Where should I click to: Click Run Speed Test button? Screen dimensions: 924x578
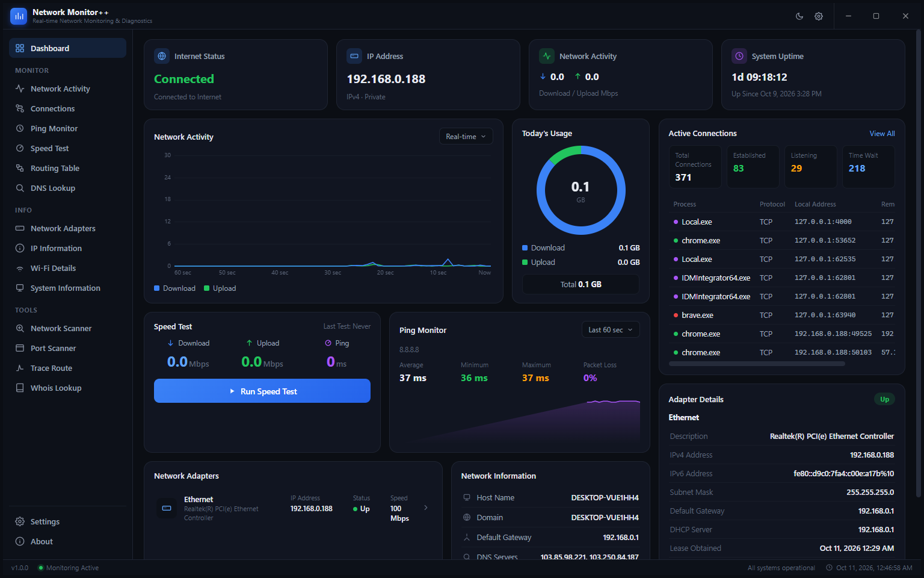pyautogui.click(x=262, y=391)
